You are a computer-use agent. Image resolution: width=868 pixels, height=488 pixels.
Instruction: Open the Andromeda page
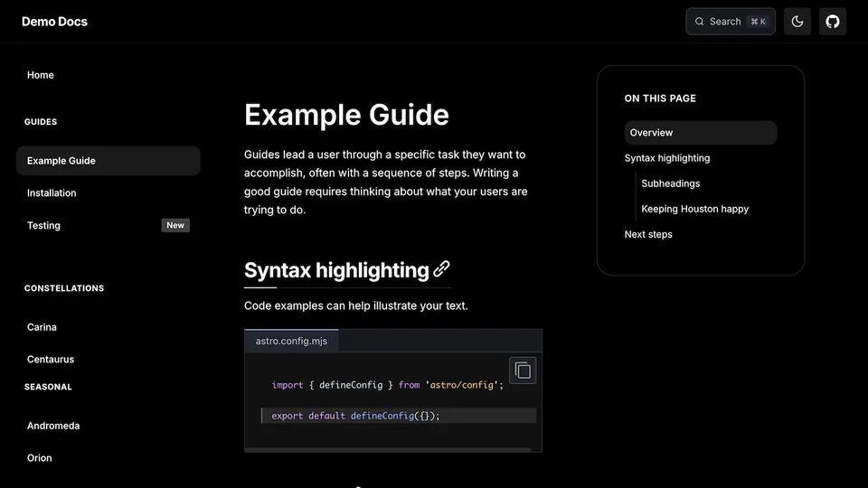(x=53, y=426)
